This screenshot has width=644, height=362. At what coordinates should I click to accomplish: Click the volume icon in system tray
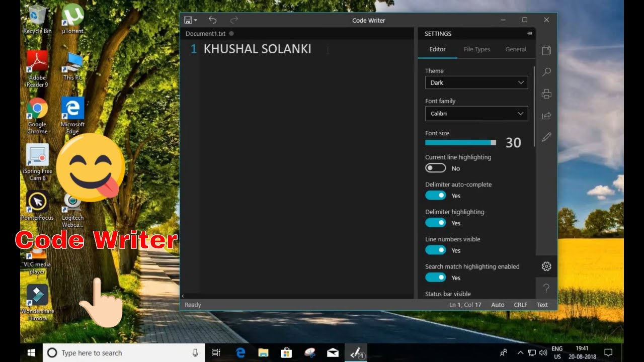coord(543,353)
